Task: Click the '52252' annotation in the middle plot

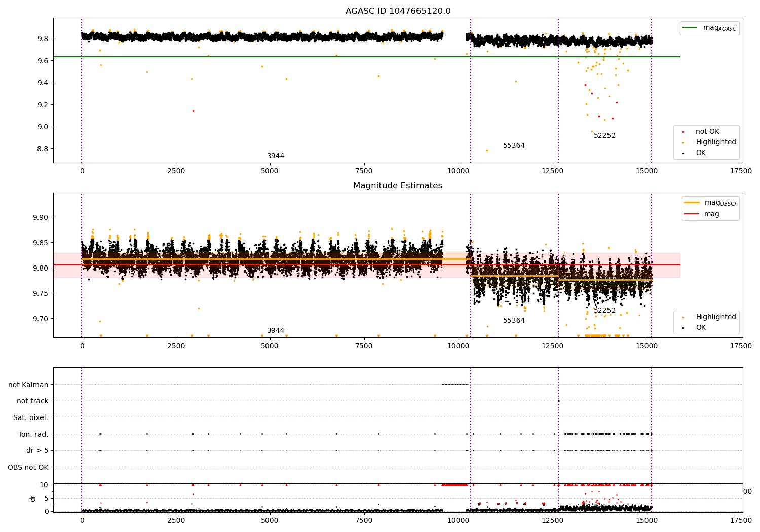Action: [x=604, y=311]
